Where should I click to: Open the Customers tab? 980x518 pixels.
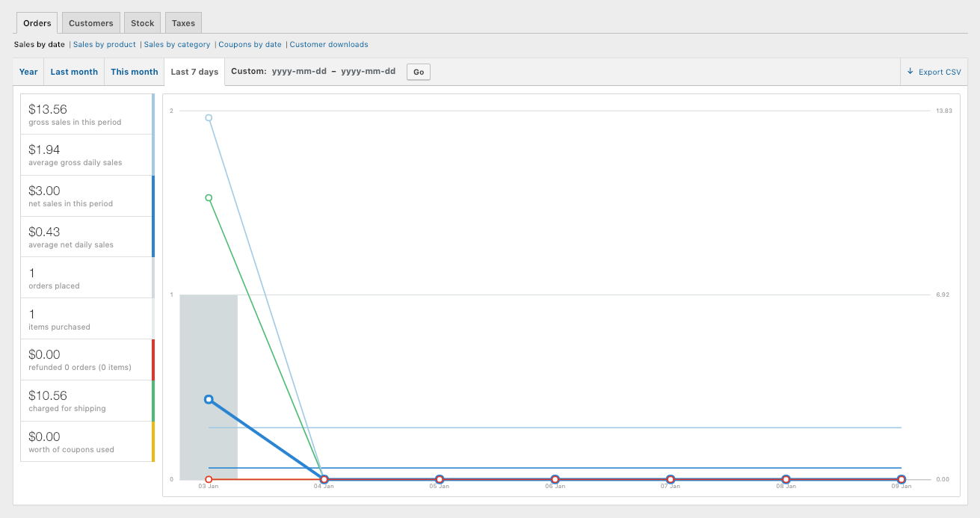91,23
